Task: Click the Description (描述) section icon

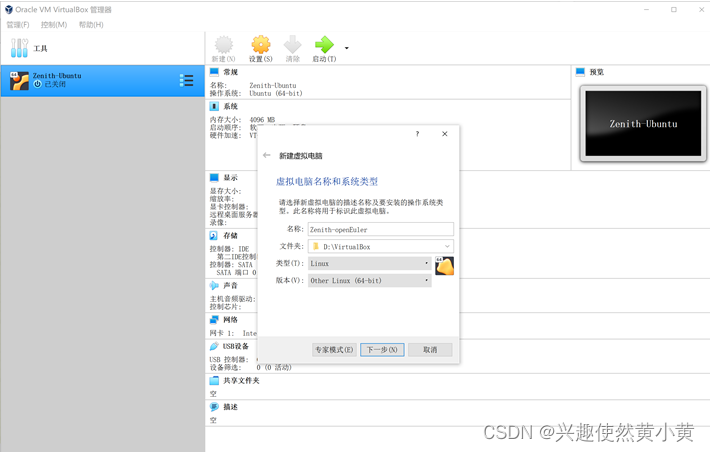Action: 214,407
